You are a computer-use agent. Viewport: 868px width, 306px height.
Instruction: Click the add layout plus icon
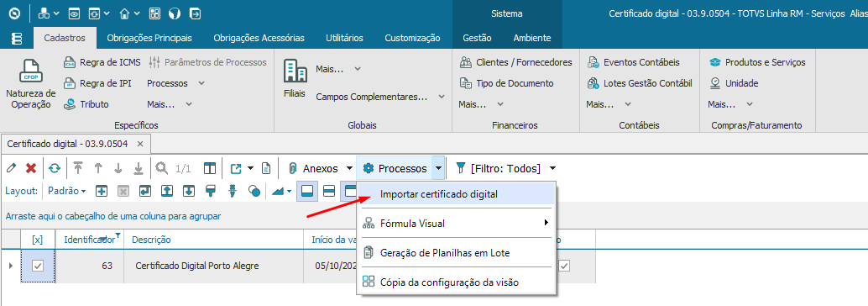(102, 191)
